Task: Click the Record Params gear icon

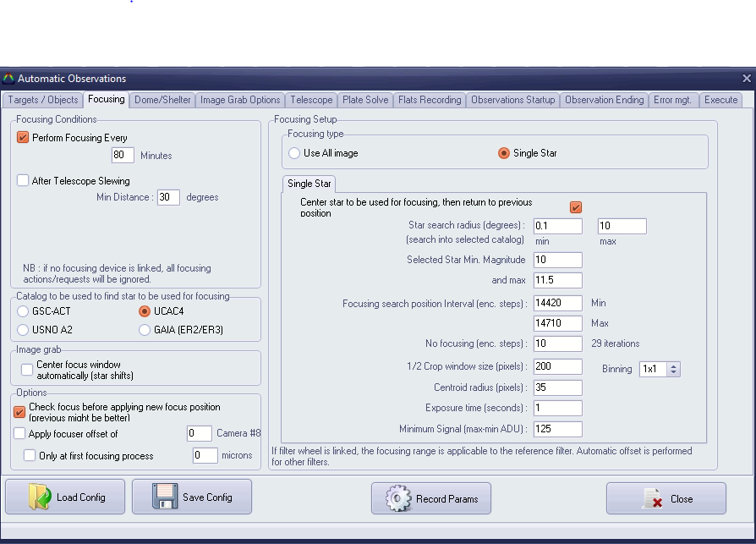Action: click(x=399, y=498)
